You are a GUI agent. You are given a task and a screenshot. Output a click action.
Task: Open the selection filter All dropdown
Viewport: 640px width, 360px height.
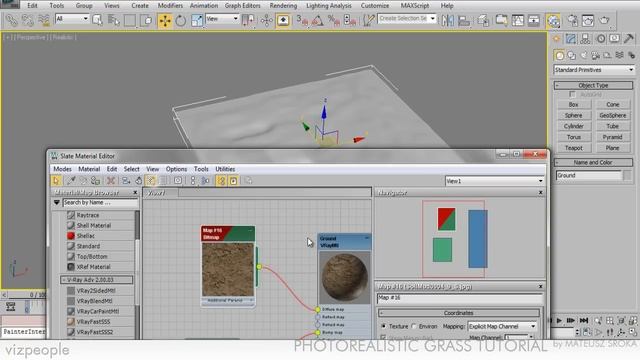(72, 19)
